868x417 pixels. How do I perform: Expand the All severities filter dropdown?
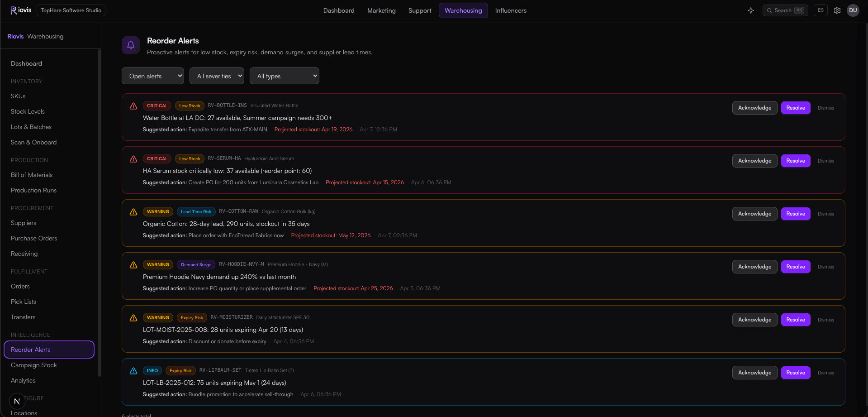[x=217, y=76]
